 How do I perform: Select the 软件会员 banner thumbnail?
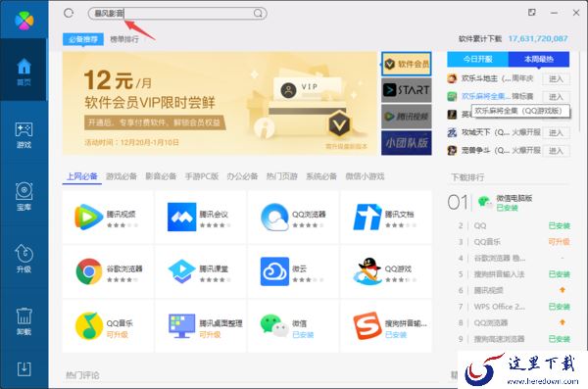coord(407,64)
